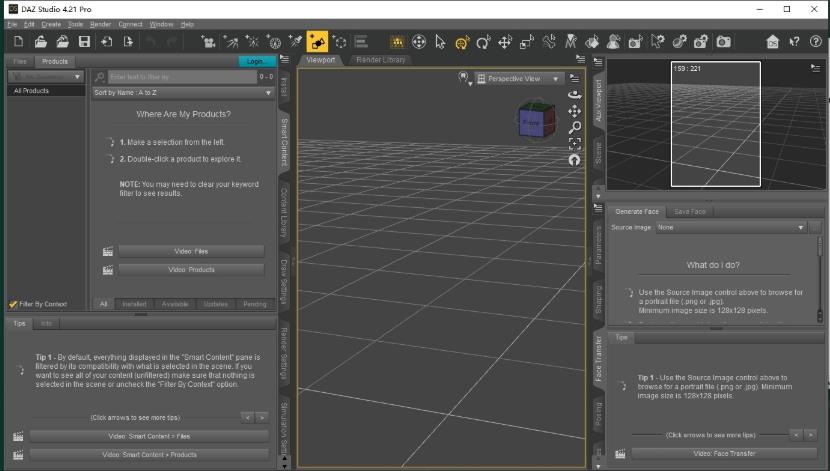Click the New scene file icon
This screenshot has height=471, width=830.
(x=19, y=42)
